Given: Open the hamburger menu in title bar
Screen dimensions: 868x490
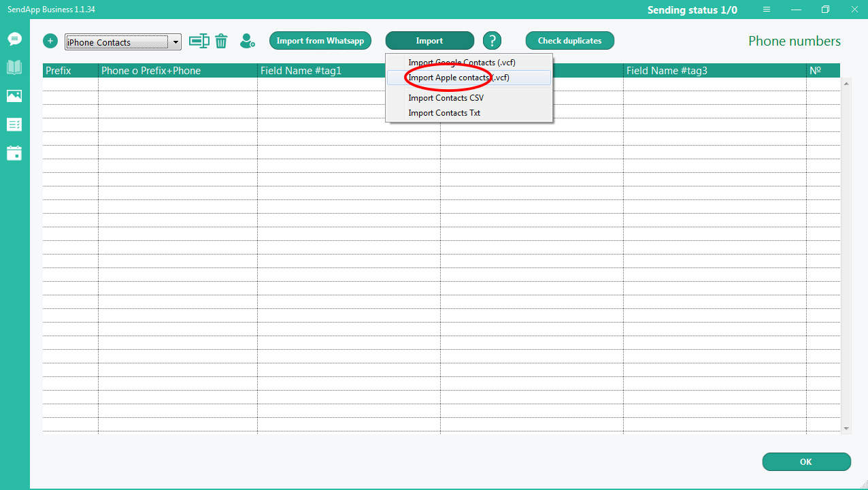Looking at the screenshot, I should click(767, 10).
